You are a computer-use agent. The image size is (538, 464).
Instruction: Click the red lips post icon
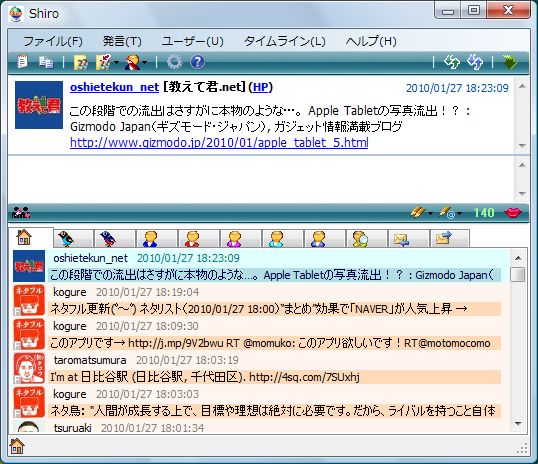pos(513,213)
